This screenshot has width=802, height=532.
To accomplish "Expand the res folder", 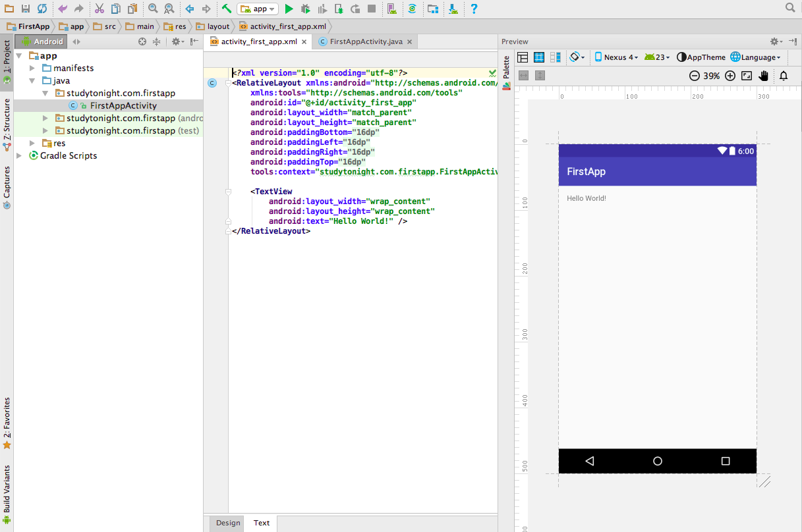I will coord(32,143).
